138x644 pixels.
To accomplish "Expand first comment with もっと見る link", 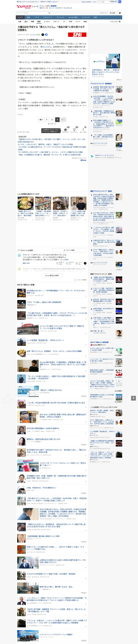I will (x=64, y=260).
